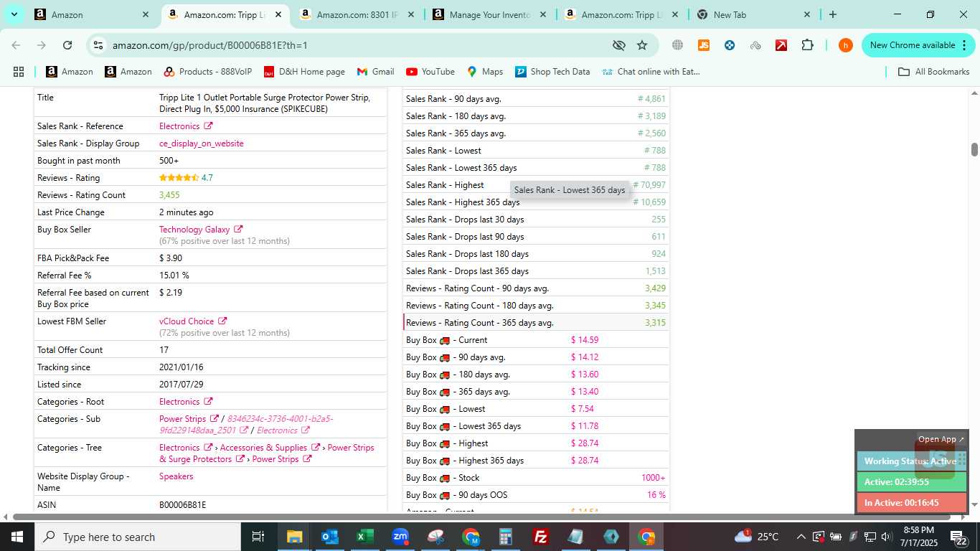
Task: Click the rating count 3,455
Action: pyautogui.click(x=169, y=195)
